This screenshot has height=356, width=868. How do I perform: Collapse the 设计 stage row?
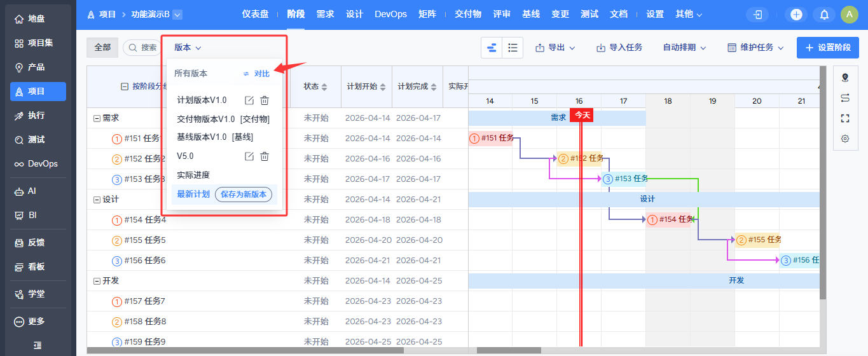[x=97, y=200]
